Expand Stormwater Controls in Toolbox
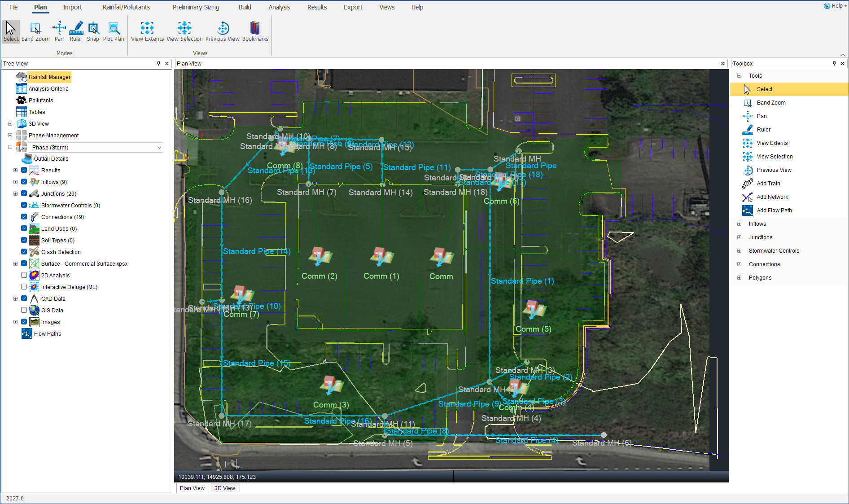This screenshot has height=504, width=849. coord(739,251)
